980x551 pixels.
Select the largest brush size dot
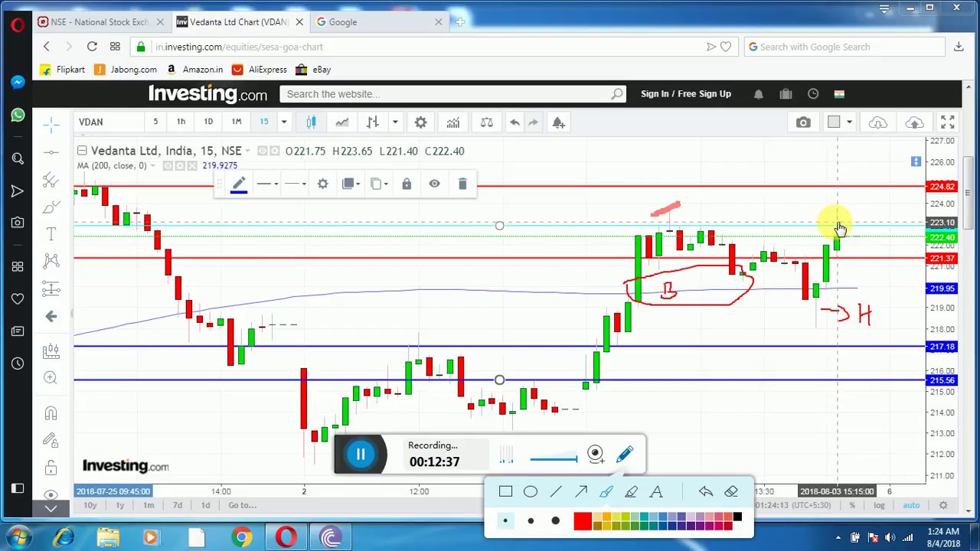[x=556, y=521]
